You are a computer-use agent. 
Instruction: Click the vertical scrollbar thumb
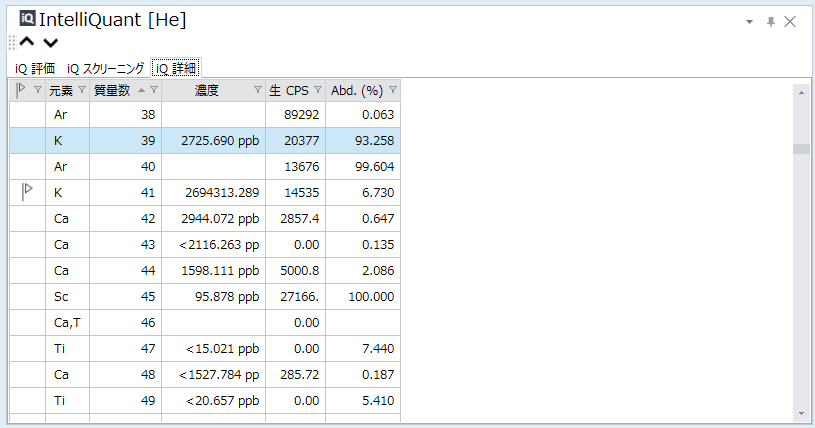[x=801, y=149]
